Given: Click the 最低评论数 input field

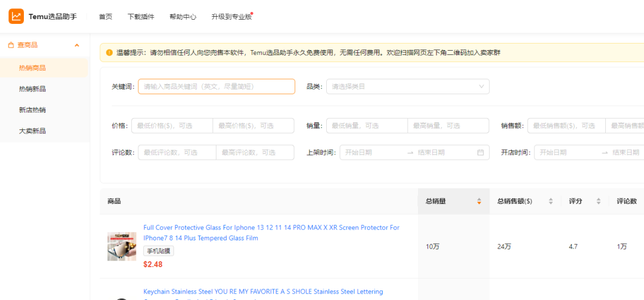Looking at the screenshot, I should click(177, 153).
